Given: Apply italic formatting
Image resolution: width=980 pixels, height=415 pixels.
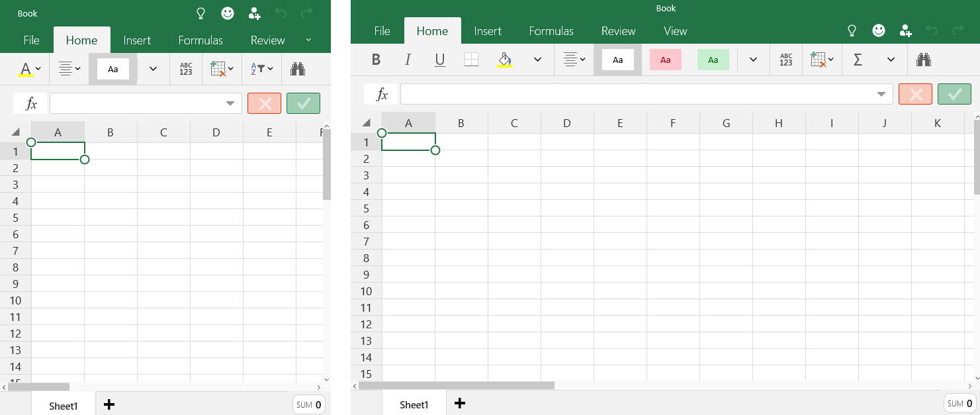Looking at the screenshot, I should coord(408,60).
